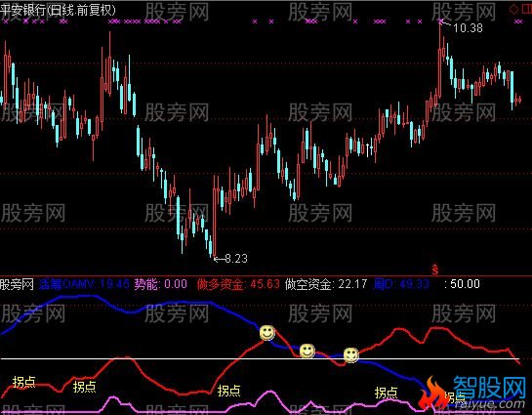
Task: Click the middle smiley face signal icon
Action: pos(307,351)
